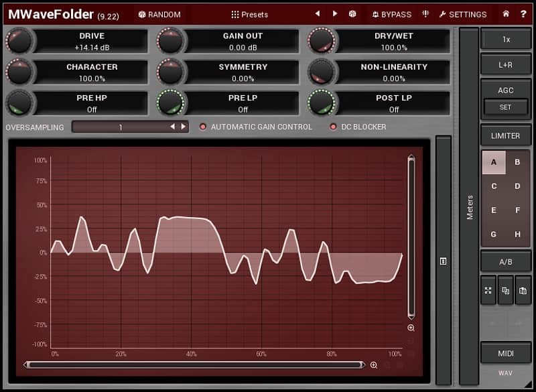The height and width of the screenshot is (392, 536).
Task: Expand the Meters panel
Action: pyautogui.click(x=470, y=207)
